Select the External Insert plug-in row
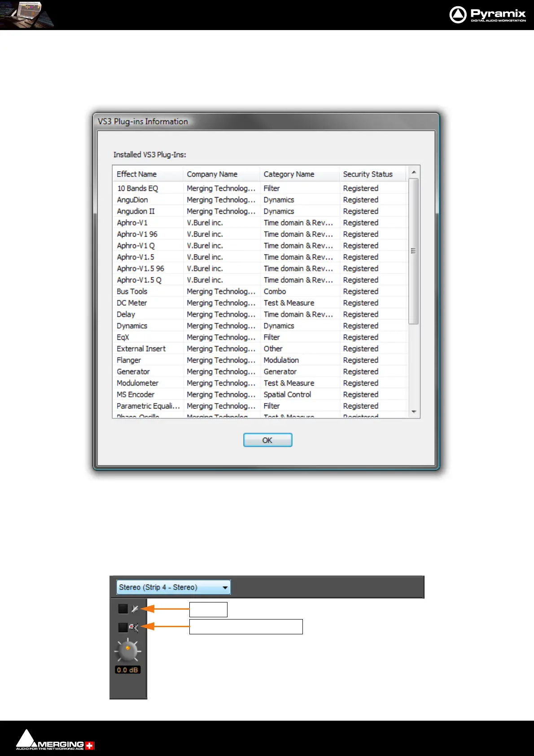 260,348
